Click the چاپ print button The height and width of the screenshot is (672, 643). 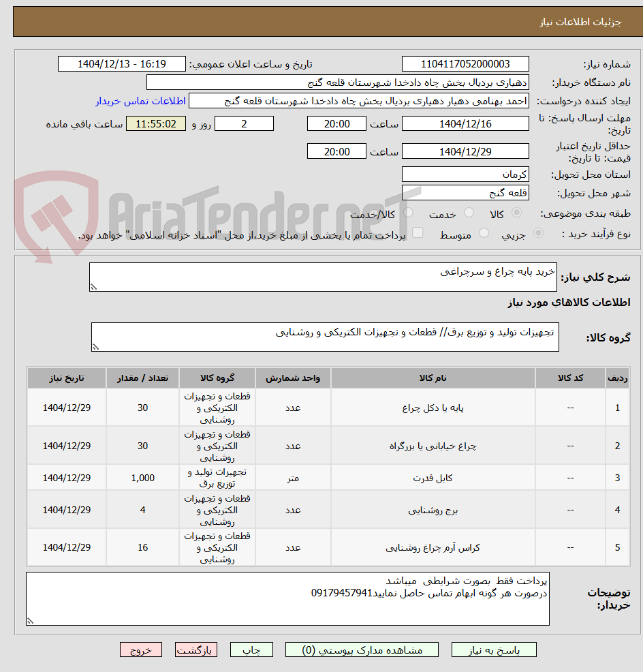pos(251,650)
